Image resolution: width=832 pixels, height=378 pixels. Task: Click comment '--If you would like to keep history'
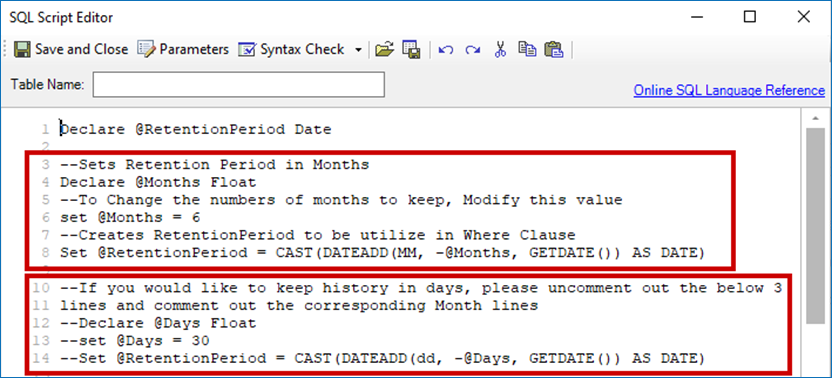tap(420, 288)
